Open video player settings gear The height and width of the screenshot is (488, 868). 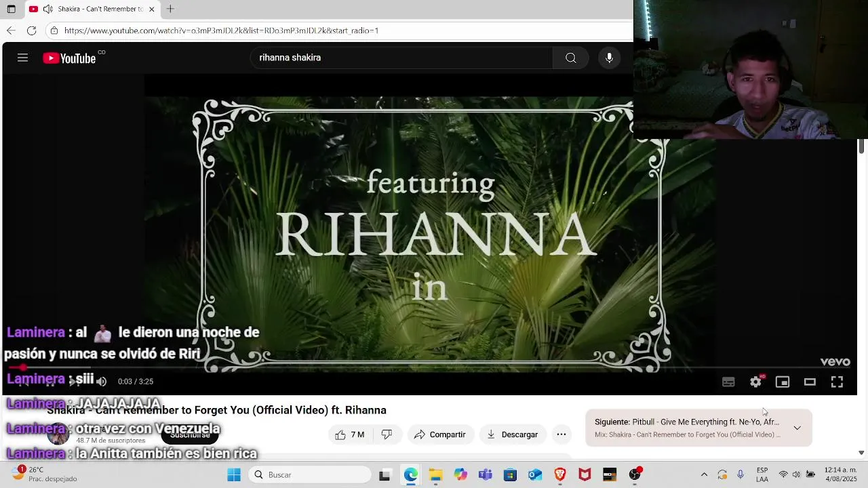point(755,382)
